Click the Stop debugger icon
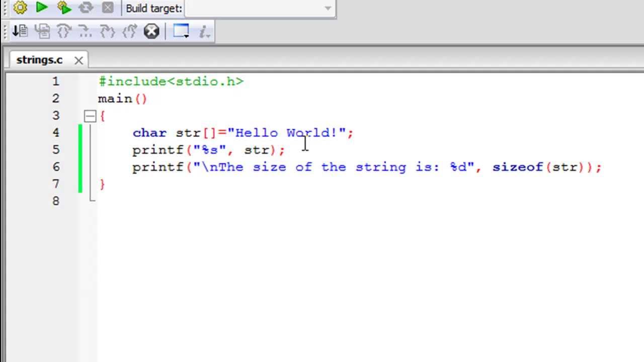Viewport: 644px width, 362px height. coord(151,31)
